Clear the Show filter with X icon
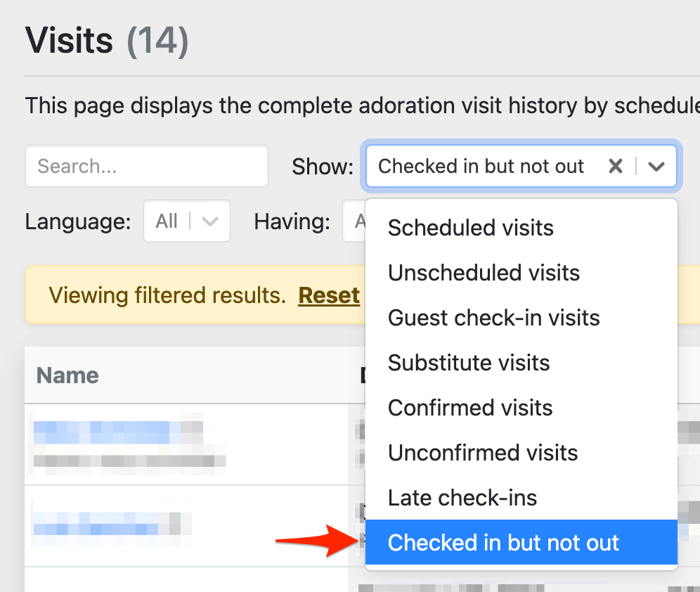This screenshot has width=700, height=592. (615, 167)
